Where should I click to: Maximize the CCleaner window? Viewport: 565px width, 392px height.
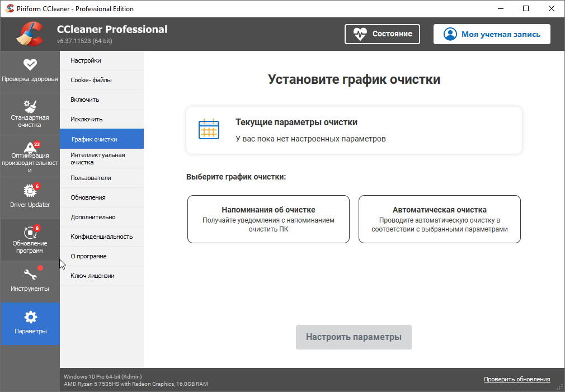pos(526,8)
